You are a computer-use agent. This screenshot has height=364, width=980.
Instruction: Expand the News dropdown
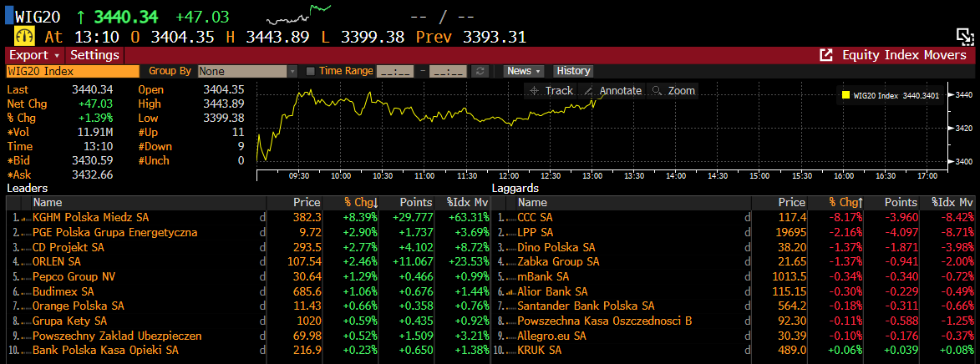[524, 71]
